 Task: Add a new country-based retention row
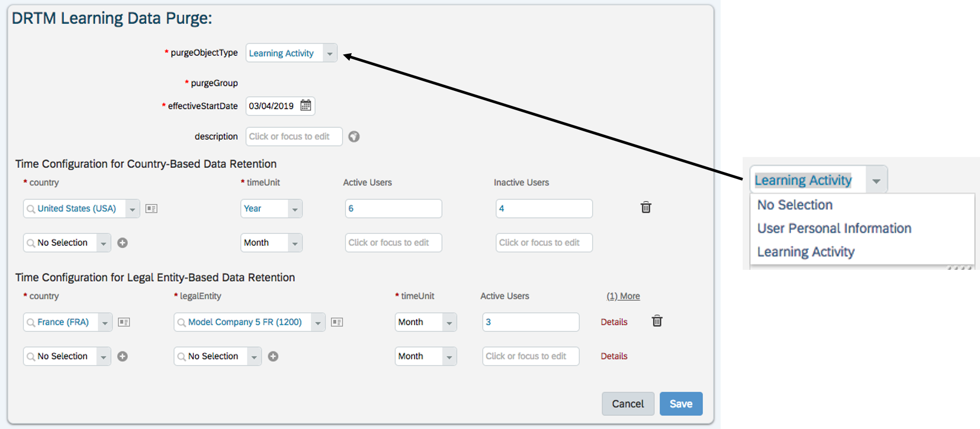coord(122,243)
